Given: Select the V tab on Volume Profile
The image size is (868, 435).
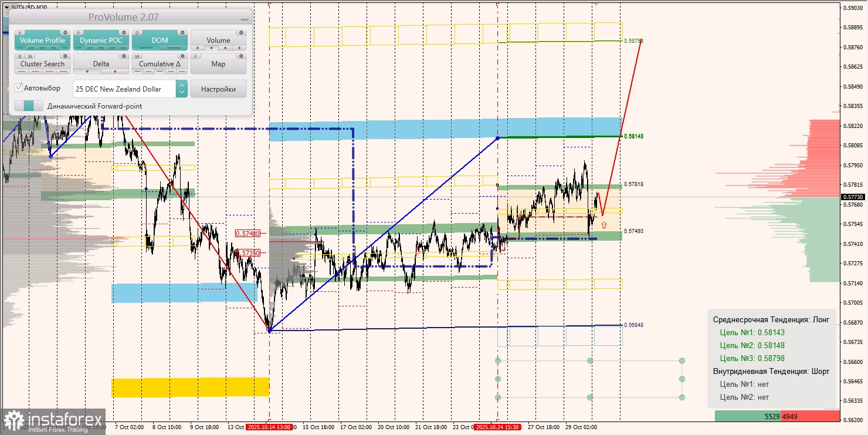Looking at the screenshot, I should tap(20, 33).
